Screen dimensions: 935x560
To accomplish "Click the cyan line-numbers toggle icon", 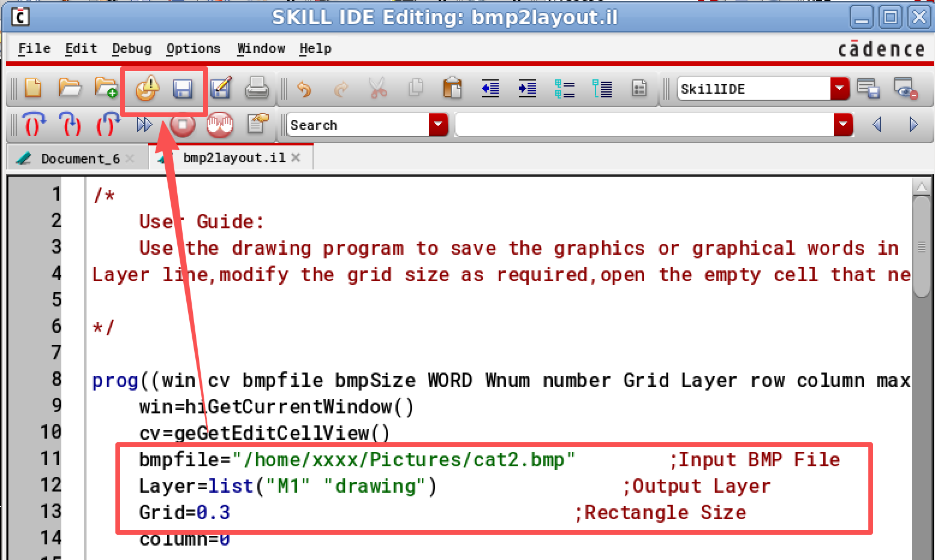I will (602, 89).
